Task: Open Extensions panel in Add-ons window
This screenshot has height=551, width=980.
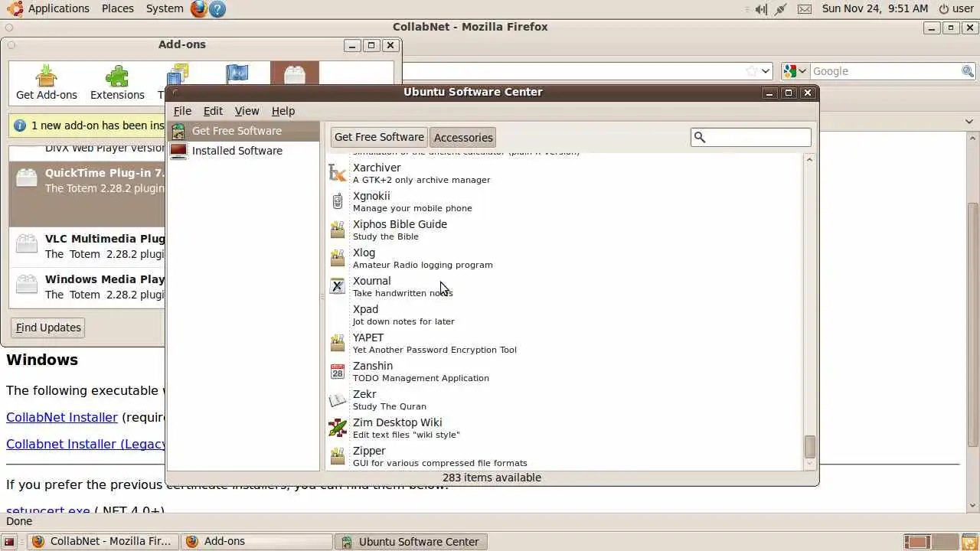Action: tap(117, 83)
